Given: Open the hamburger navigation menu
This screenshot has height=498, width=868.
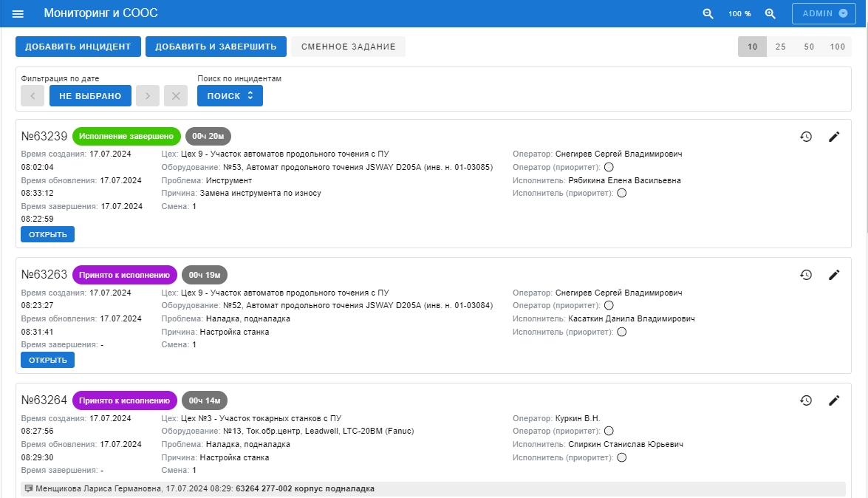Looking at the screenshot, I should click(x=18, y=14).
